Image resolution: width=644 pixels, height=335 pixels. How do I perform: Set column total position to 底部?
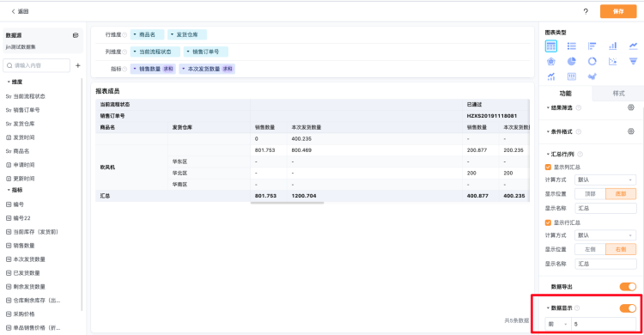pos(621,193)
